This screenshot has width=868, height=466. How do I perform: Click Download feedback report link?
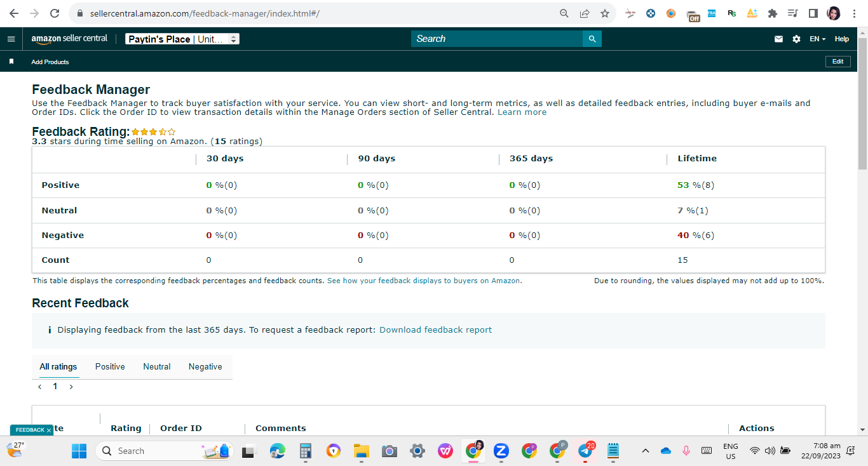pos(436,330)
